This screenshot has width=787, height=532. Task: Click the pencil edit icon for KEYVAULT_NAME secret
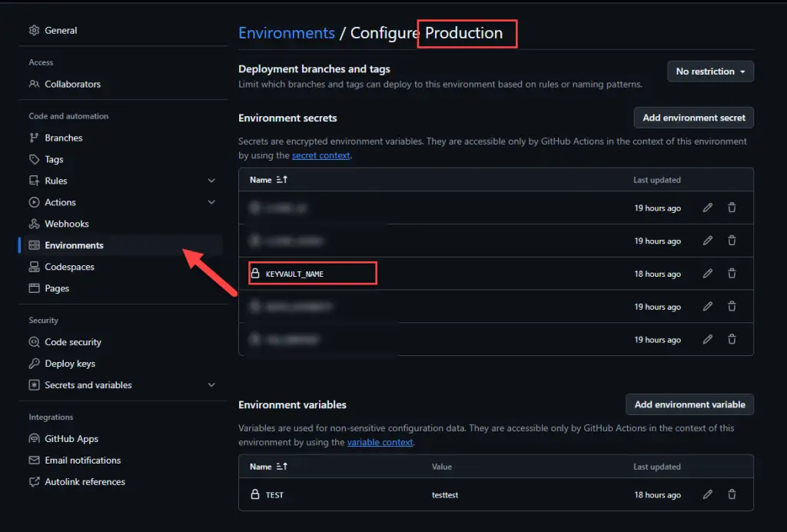click(708, 274)
